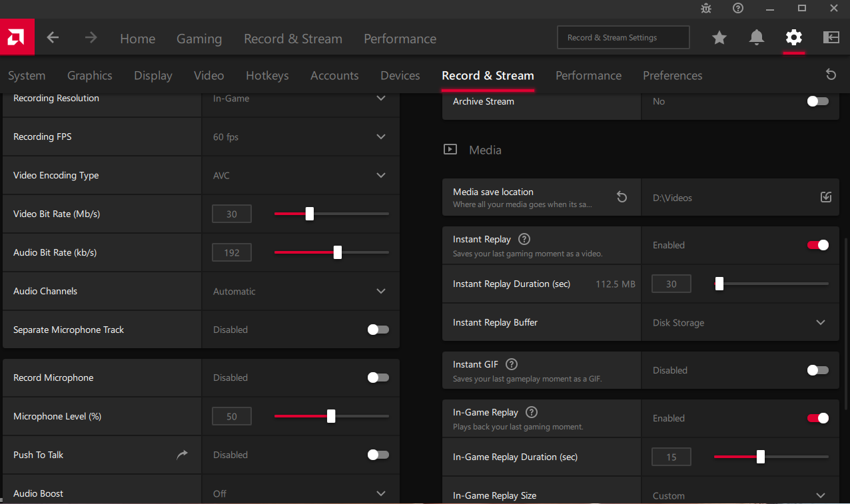
Task: Open favorites using the star icon
Action: click(x=719, y=38)
